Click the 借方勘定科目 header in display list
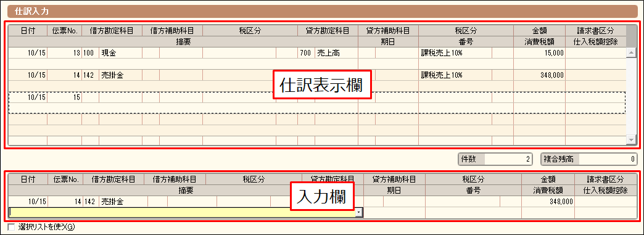The height and width of the screenshot is (235, 644). pyautogui.click(x=112, y=30)
